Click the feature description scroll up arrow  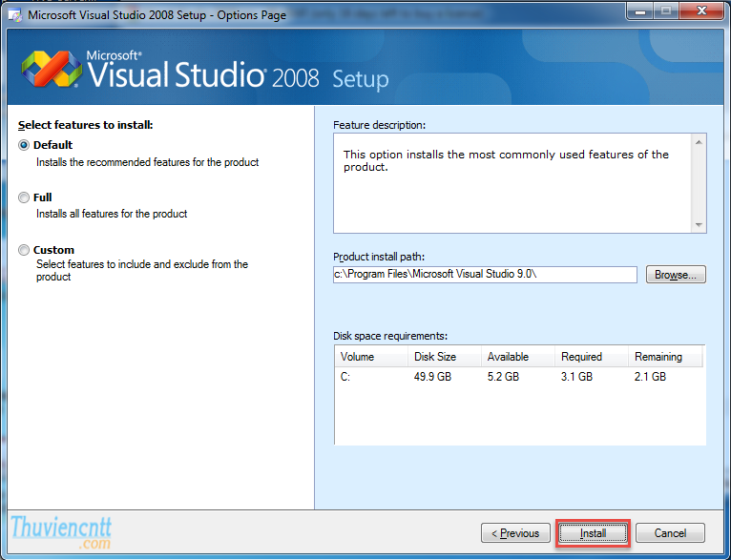(x=699, y=141)
